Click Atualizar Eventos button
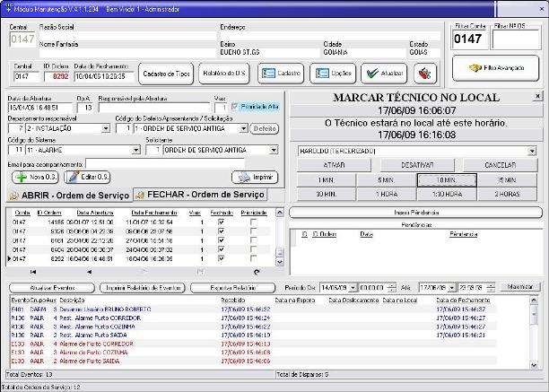Screen dimensions: 549x392 point(52,288)
